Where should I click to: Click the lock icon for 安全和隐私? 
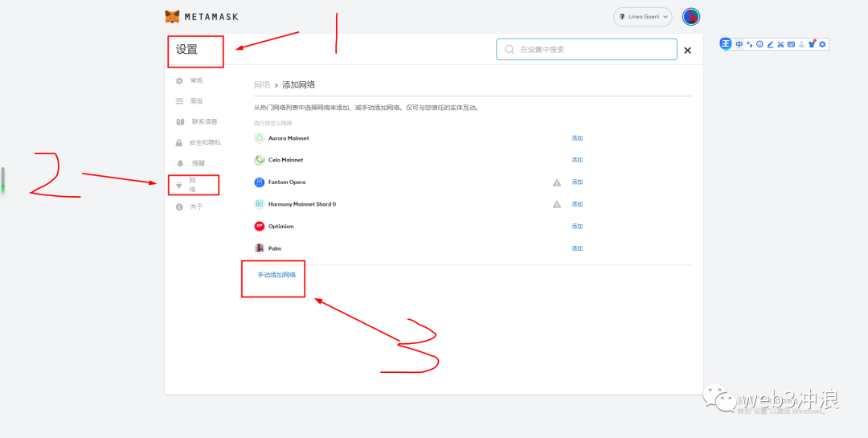click(178, 143)
